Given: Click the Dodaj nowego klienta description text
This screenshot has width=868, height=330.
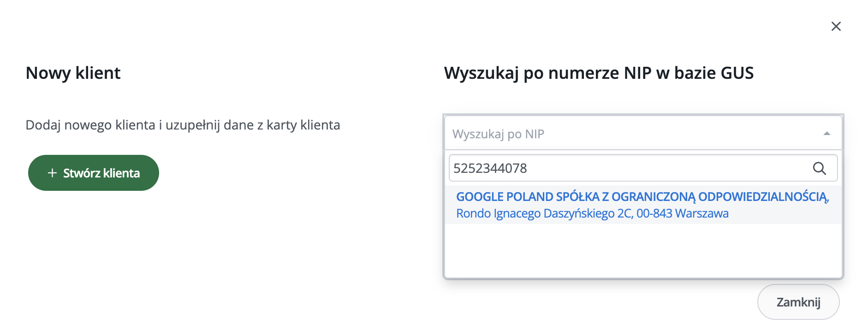Looking at the screenshot, I should [x=183, y=125].
